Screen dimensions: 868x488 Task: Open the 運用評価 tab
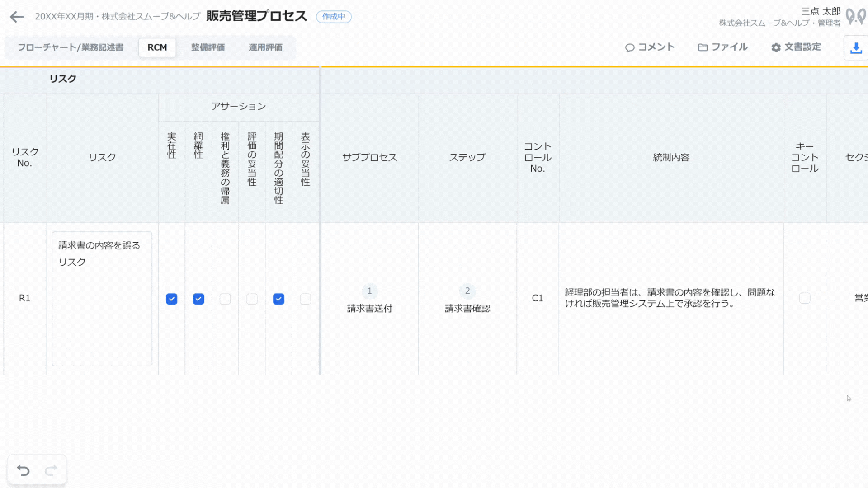(x=265, y=47)
